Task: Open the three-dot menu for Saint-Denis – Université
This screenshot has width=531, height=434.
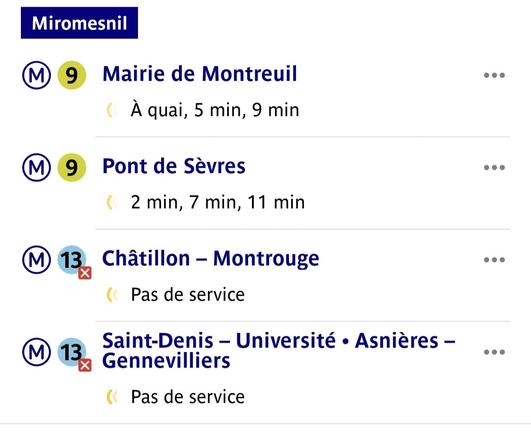Action: point(494,352)
